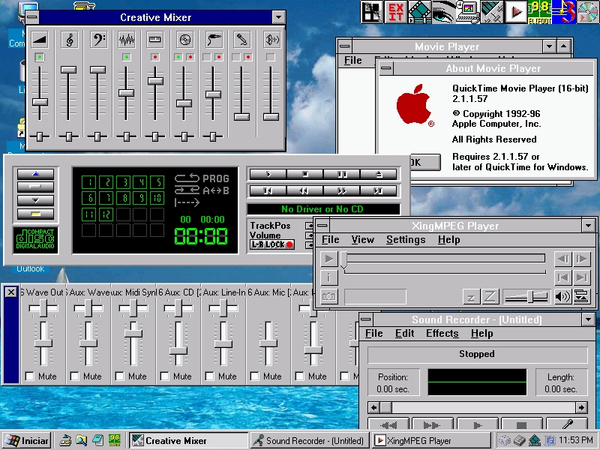Click the XingMPEG eject/open file icon
600x450 pixels.
581,297
